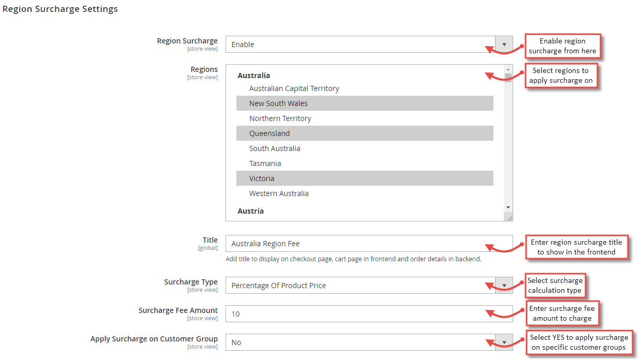Click the title help note under Title field

pyautogui.click(x=353, y=259)
